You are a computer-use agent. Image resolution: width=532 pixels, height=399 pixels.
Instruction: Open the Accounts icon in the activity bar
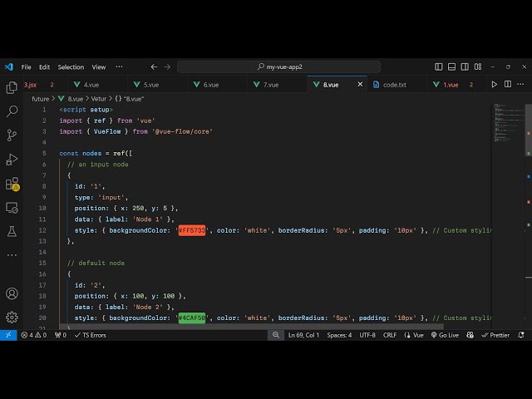point(12,293)
